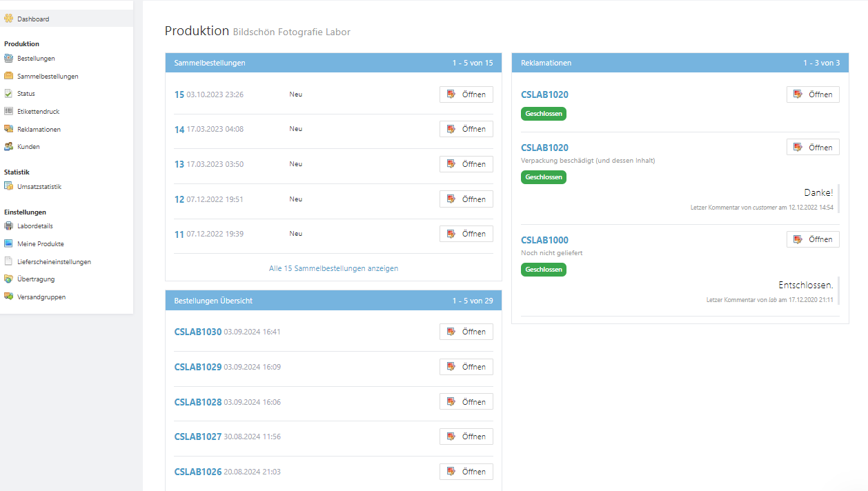The height and width of the screenshot is (491, 868).
Task: Click the CSLAB1030 order number link
Action: (198, 332)
